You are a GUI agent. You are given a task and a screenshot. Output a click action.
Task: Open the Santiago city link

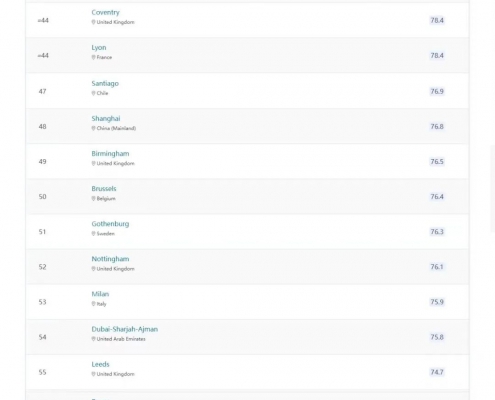[x=105, y=83]
